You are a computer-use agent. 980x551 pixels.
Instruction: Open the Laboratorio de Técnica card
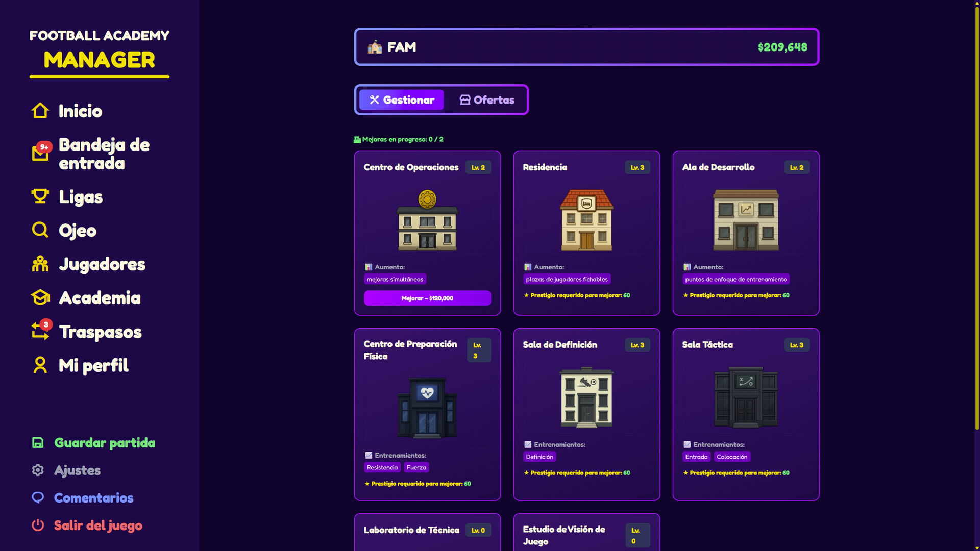point(427,532)
